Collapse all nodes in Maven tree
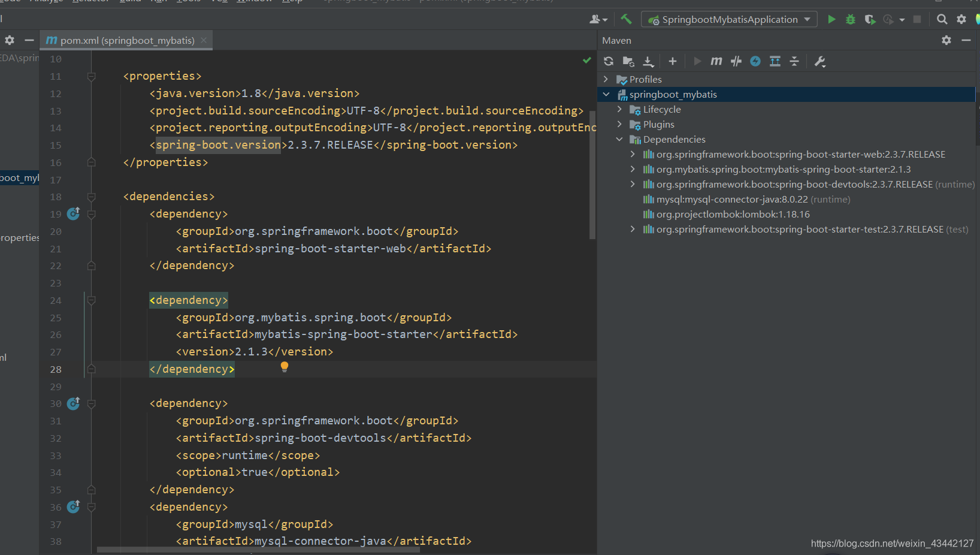 click(794, 61)
